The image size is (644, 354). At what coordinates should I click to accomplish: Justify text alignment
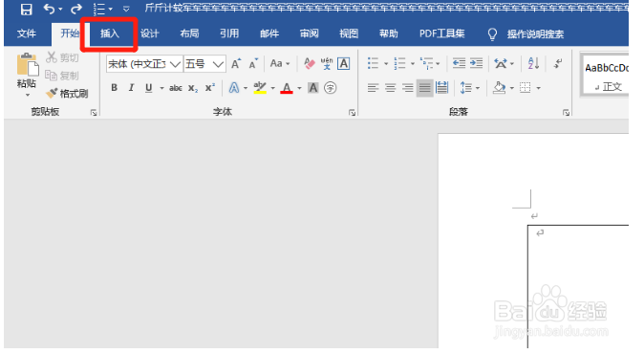point(424,88)
